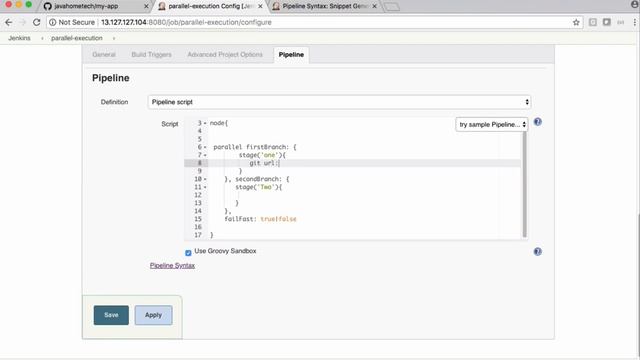Click the Apply button
Viewport: 640px width, 360px height.
point(153,315)
